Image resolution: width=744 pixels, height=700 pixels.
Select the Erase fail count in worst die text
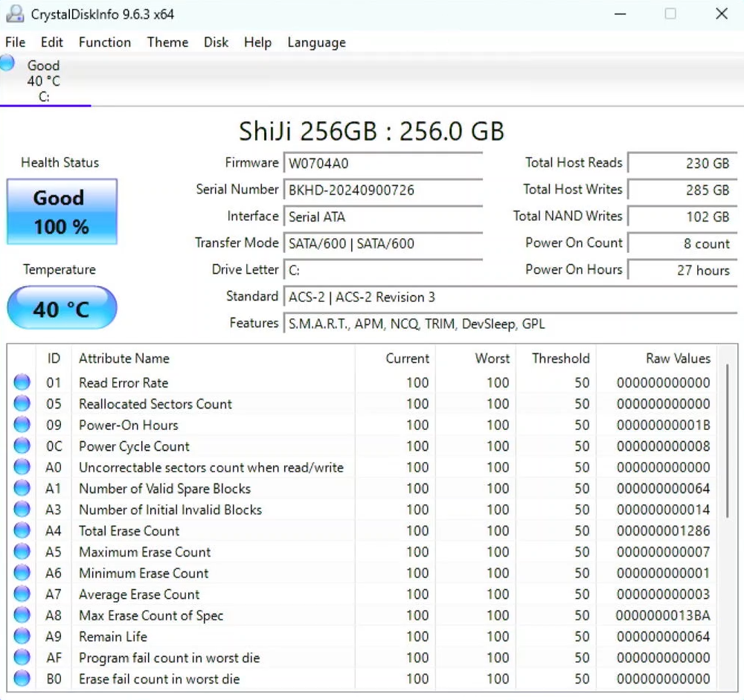point(159,678)
